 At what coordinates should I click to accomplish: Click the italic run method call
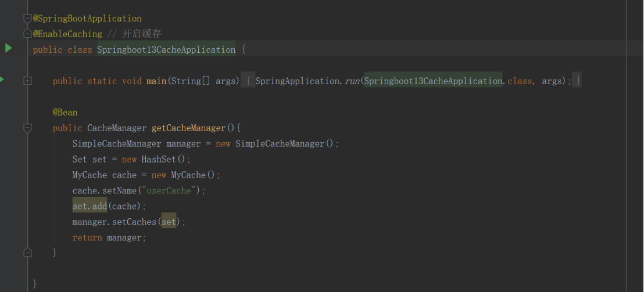point(352,81)
